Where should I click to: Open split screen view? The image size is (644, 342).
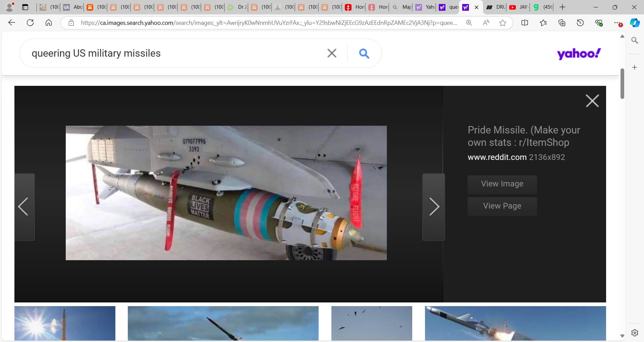[525, 23]
